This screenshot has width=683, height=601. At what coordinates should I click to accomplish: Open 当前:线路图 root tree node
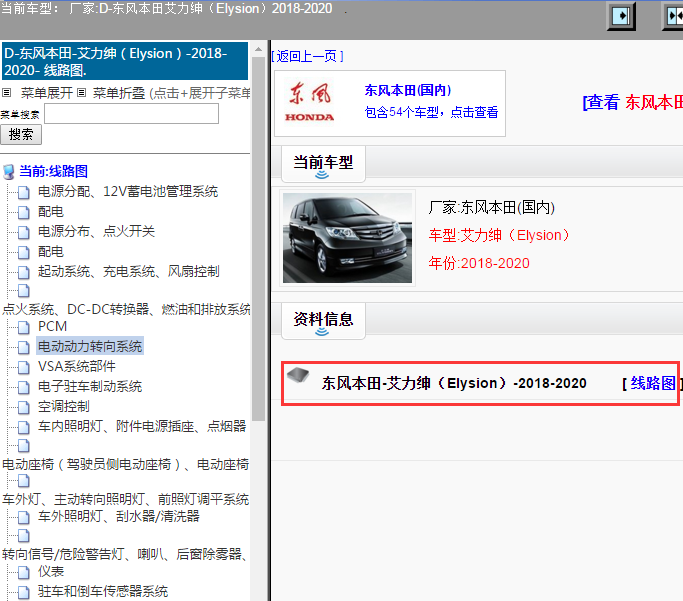point(54,171)
